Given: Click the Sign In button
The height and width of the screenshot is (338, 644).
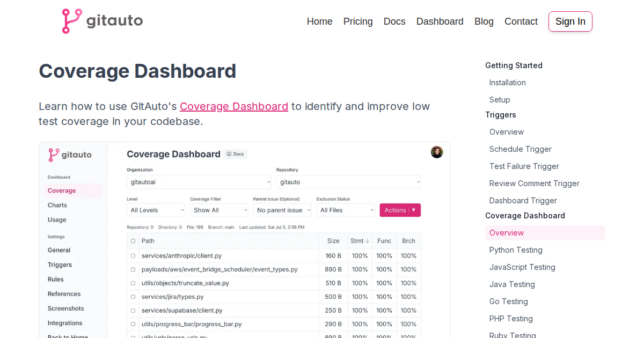Looking at the screenshot, I should [570, 21].
